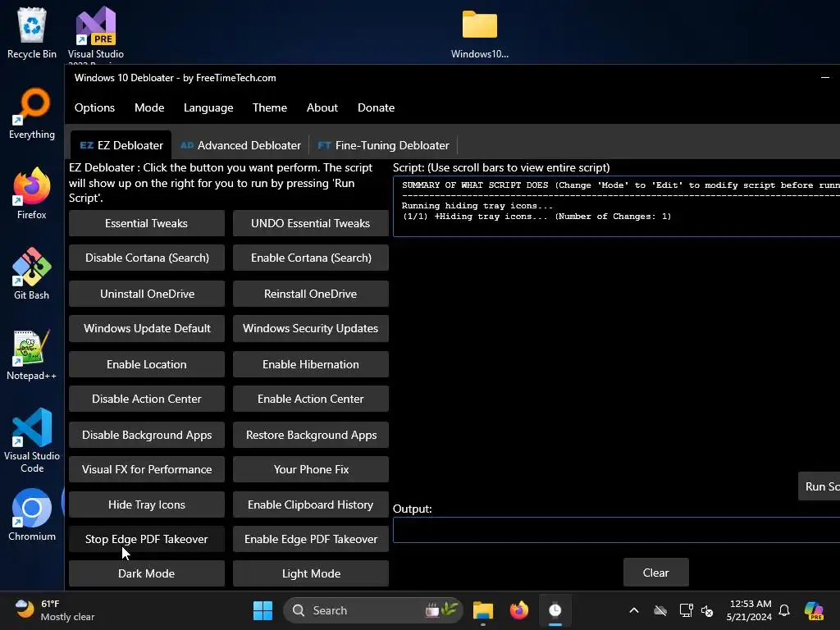The image size is (840, 630).
Task: Open the Notepad++ desktop shortcut
Action: click(32, 354)
